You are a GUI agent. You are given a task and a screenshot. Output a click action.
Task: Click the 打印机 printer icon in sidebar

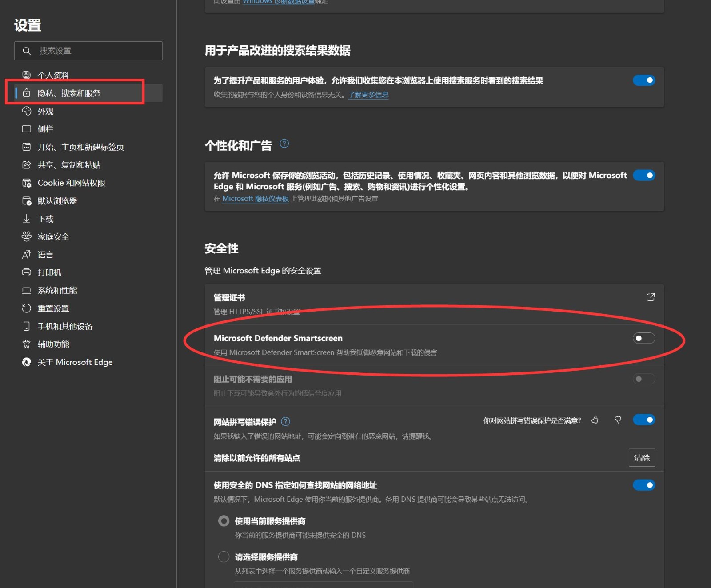pyautogui.click(x=27, y=272)
